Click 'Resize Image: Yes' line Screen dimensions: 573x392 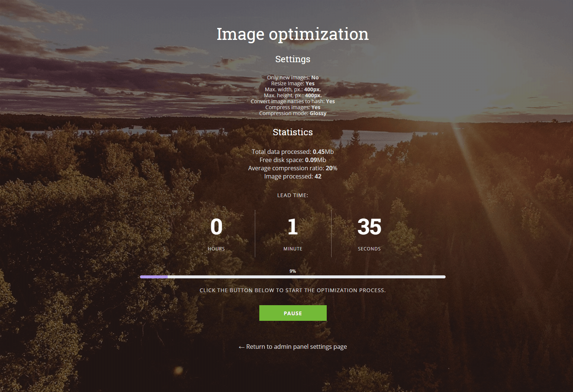click(293, 83)
